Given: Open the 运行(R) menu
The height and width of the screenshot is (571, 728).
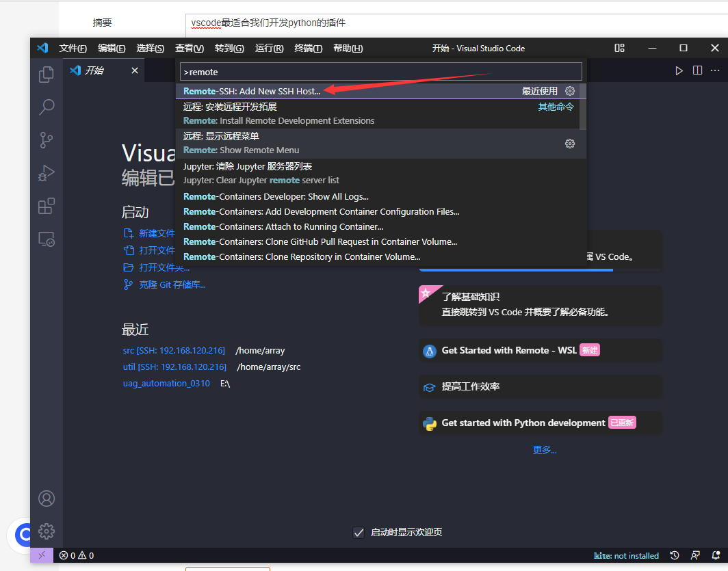Looking at the screenshot, I should click(270, 49).
